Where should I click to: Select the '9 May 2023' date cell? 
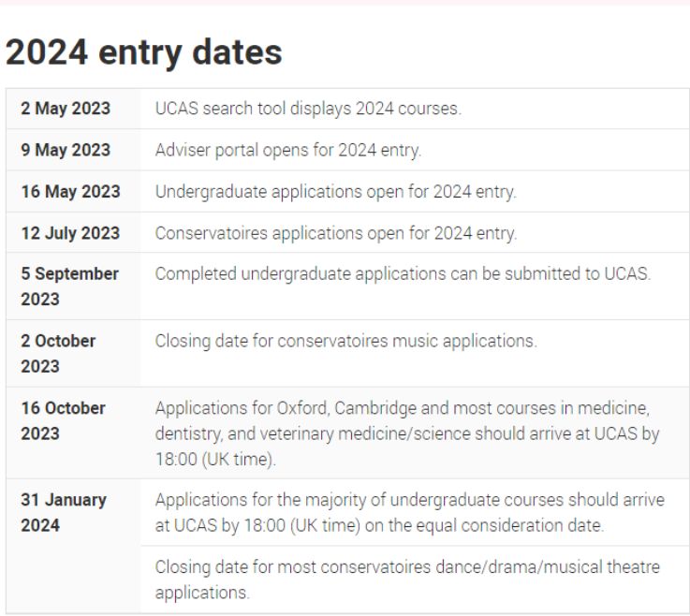pyautogui.click(x=73, y=150)
